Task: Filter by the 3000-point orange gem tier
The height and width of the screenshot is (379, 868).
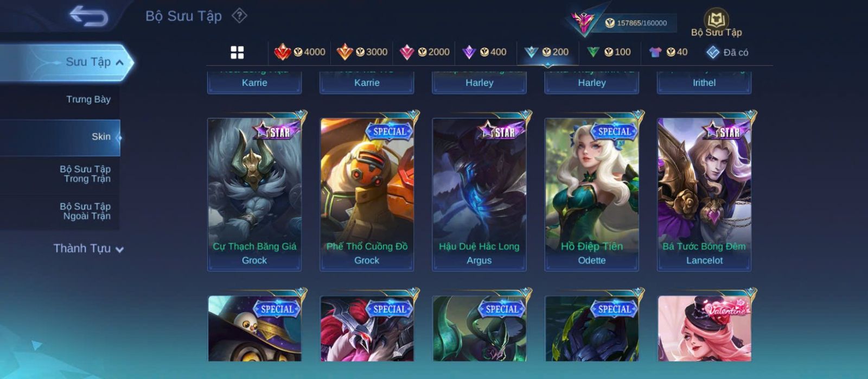Action: (362, 52)
